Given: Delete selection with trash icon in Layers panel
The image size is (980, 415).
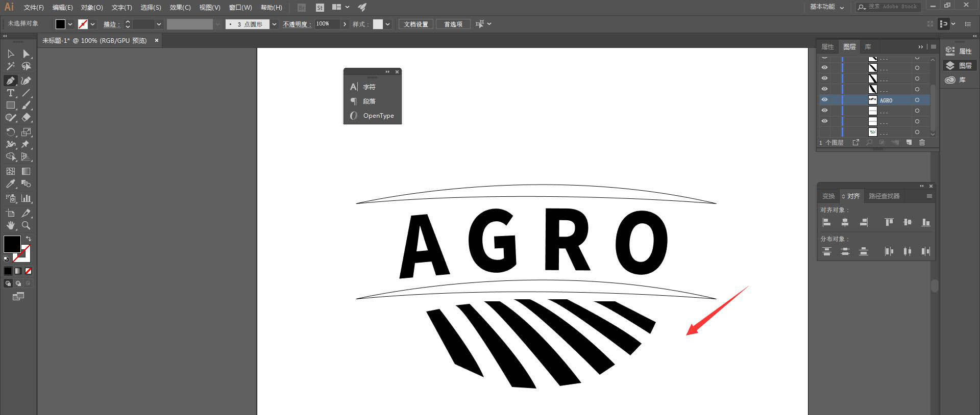Looking at the screenshot, I should 922,143.
